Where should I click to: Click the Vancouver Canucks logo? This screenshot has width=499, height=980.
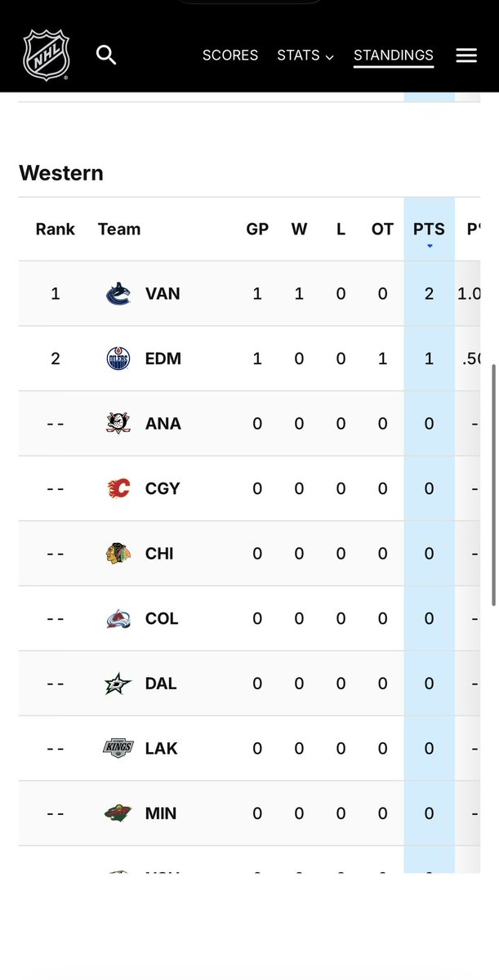pyautogui.click(x=118, y=293)
